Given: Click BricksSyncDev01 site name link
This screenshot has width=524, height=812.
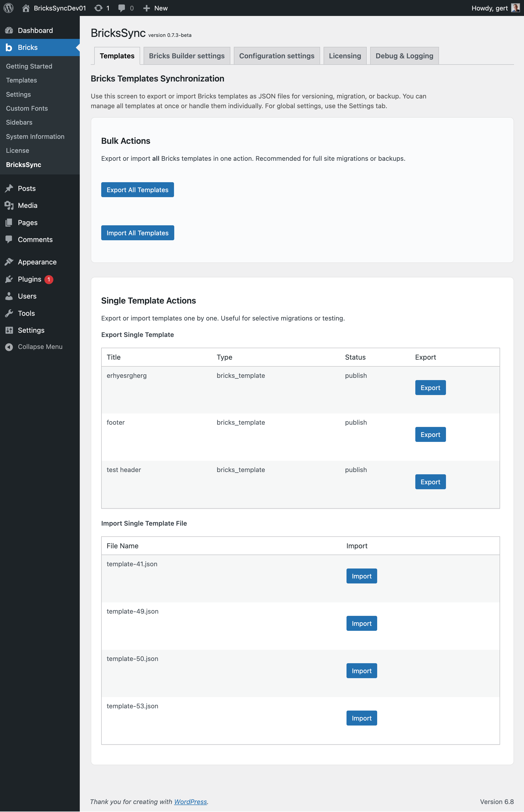Looking at the screenshot, I should (60, 8).
